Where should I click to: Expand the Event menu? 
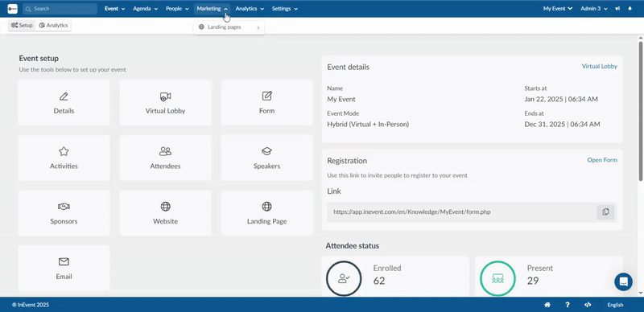[x=114, y=9]
